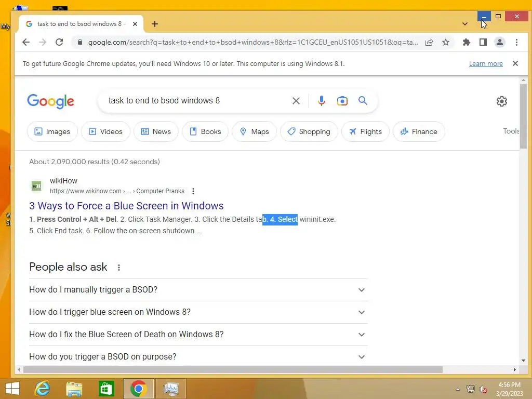
Task: Show hidden tray icons arrow
Action: [x=458, y=389]
